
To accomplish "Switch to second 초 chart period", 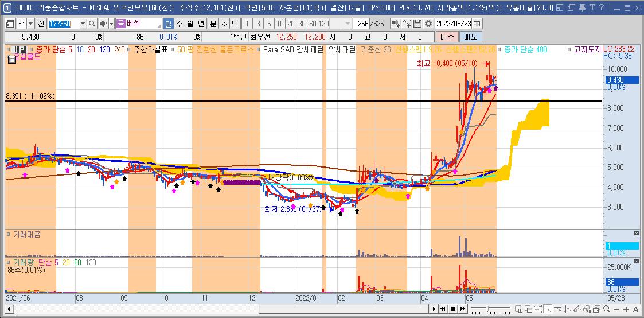I will coord(224,24).
